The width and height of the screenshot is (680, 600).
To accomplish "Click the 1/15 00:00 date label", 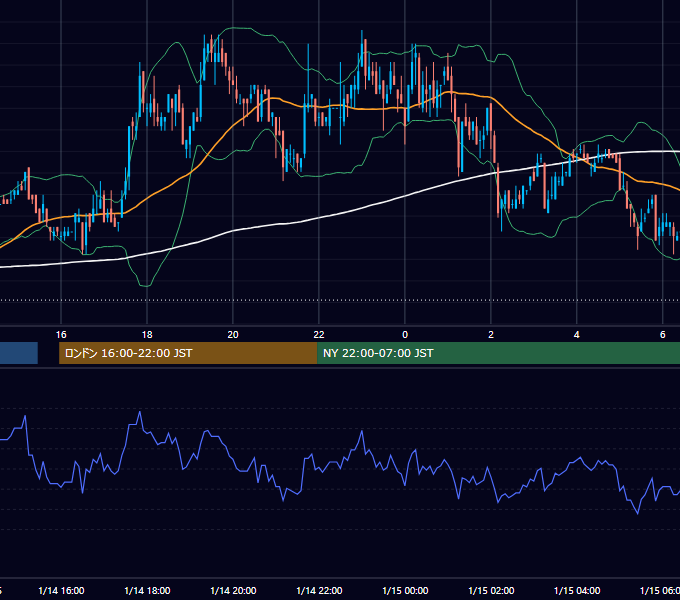I will coord(405,590).
